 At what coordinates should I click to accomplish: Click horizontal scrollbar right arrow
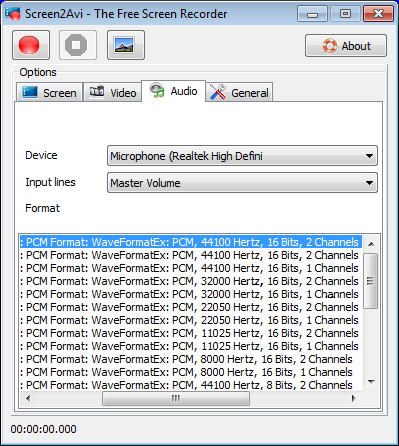point(354,398)
